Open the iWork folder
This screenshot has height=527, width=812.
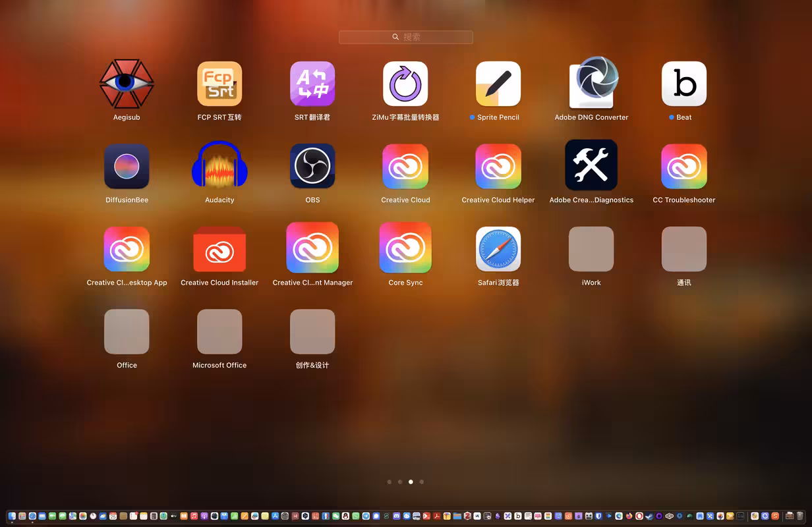591,249
